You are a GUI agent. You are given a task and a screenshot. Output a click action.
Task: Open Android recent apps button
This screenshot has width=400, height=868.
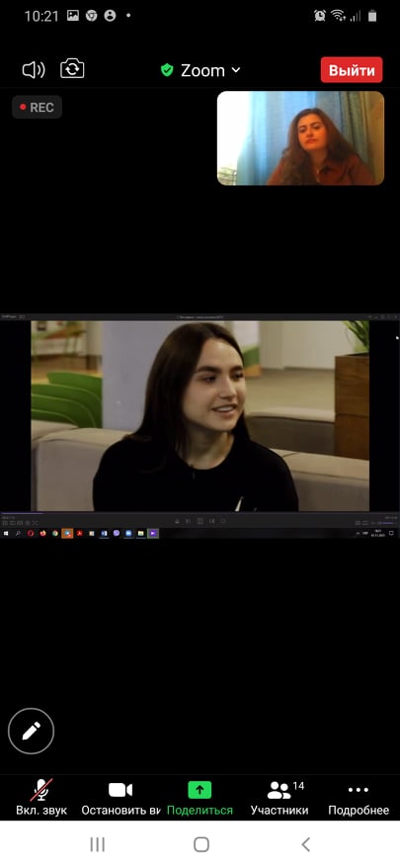[x=98, y=844]
